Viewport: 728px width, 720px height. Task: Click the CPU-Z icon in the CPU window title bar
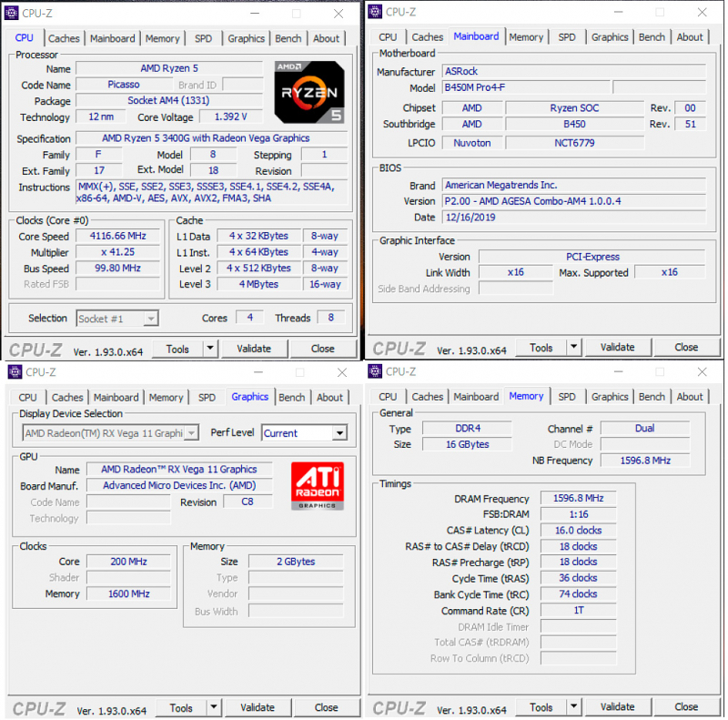point(11,14)
